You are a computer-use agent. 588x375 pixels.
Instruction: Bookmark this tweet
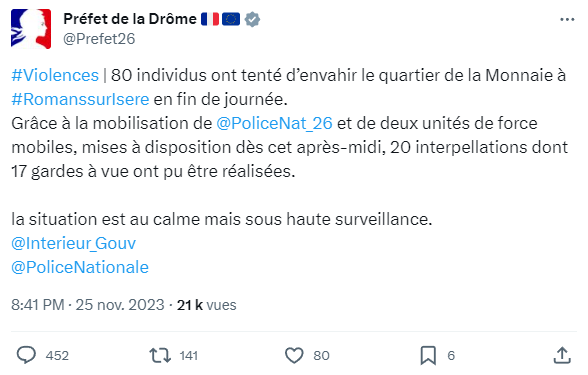(x=428, y=355)
